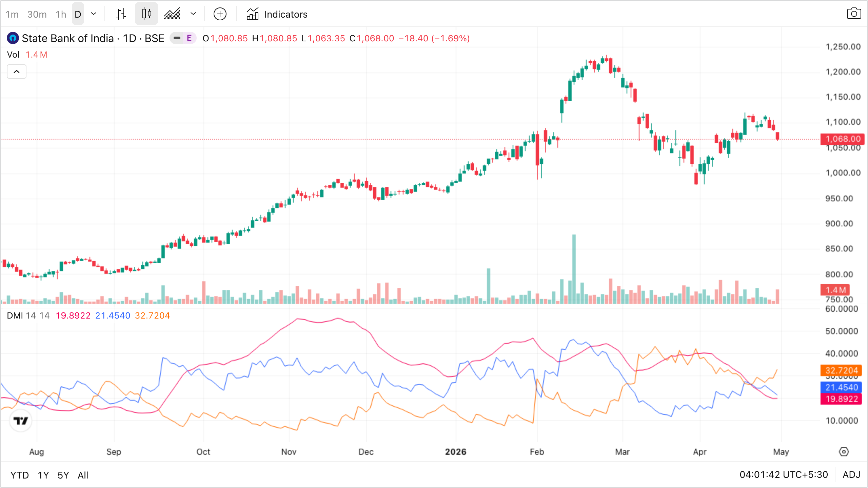Screen dimensions: 868x488
Task: Set the range to YTD
Action: [x=19, y=475]
